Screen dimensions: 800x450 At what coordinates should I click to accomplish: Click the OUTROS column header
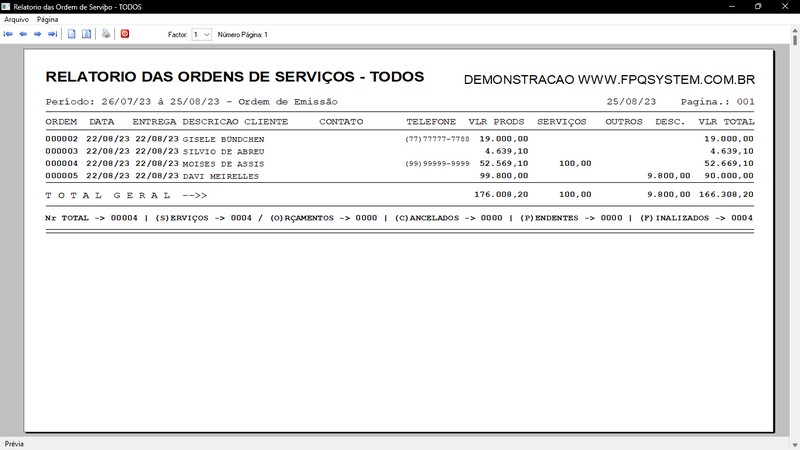point(624,121)
